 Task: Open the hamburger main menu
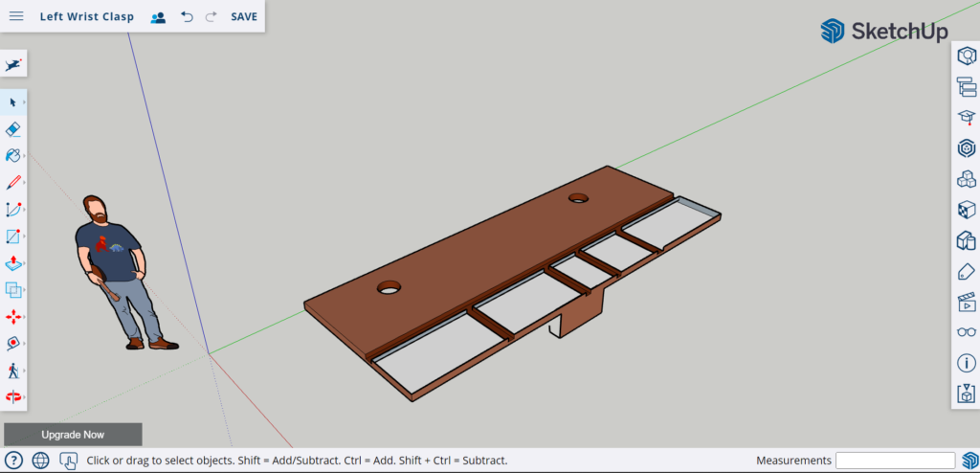(x=16, y=16)
